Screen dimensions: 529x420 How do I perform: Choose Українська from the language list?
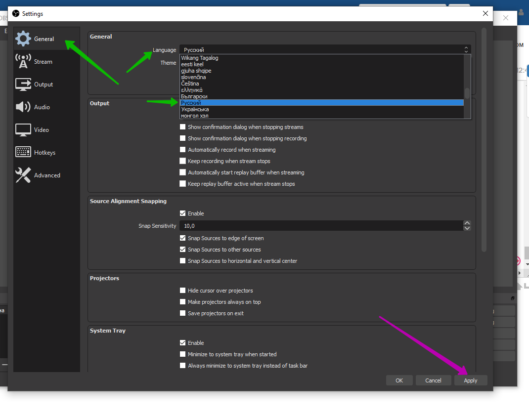point(195,109)
